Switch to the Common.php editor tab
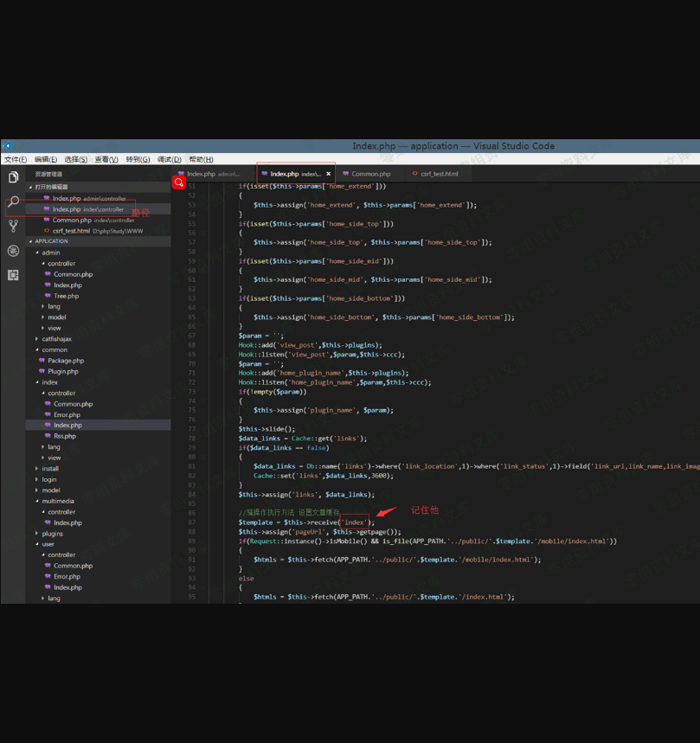The height and width of the screenshot is (743, 700). [370, 174]
